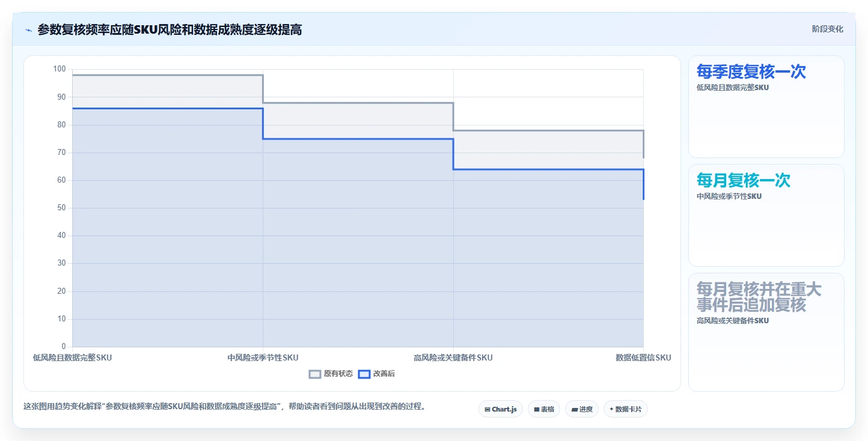Select the 进度 tag

582,409
